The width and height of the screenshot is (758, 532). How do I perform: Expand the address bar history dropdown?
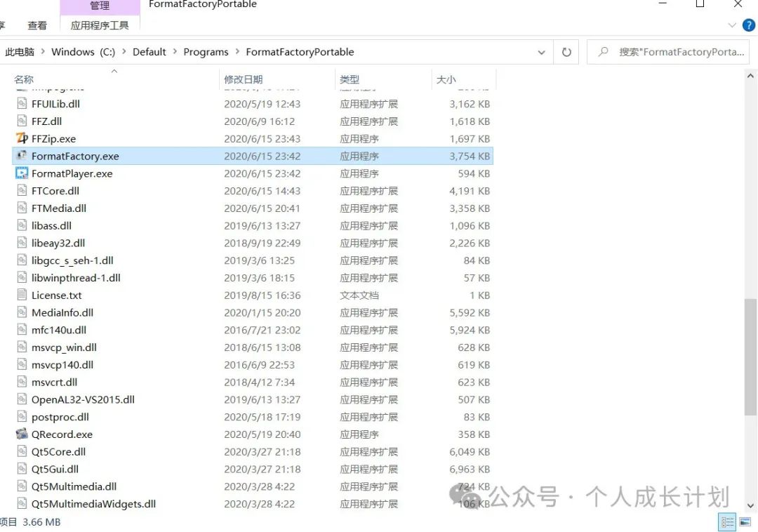541,52
